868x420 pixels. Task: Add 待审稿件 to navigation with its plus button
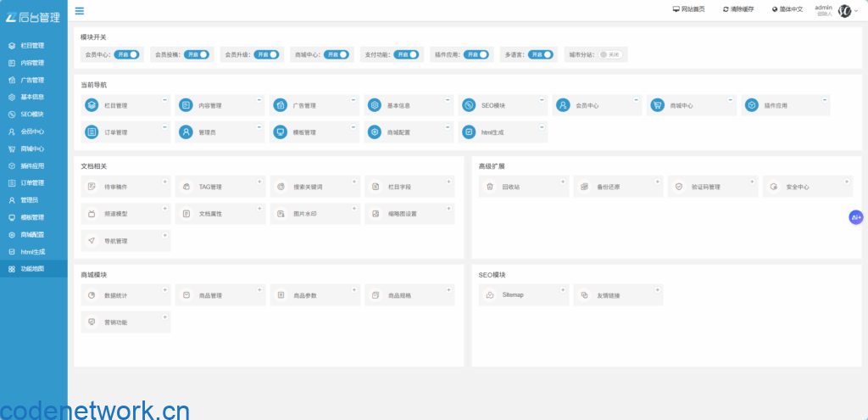pos(164,182)
